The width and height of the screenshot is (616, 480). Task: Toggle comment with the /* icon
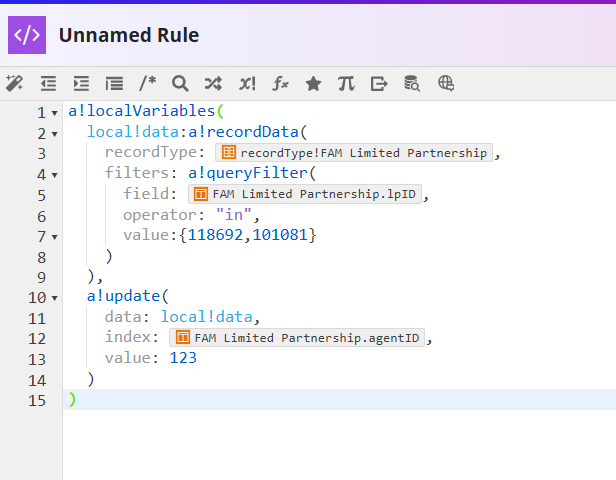tap(147, 83)
